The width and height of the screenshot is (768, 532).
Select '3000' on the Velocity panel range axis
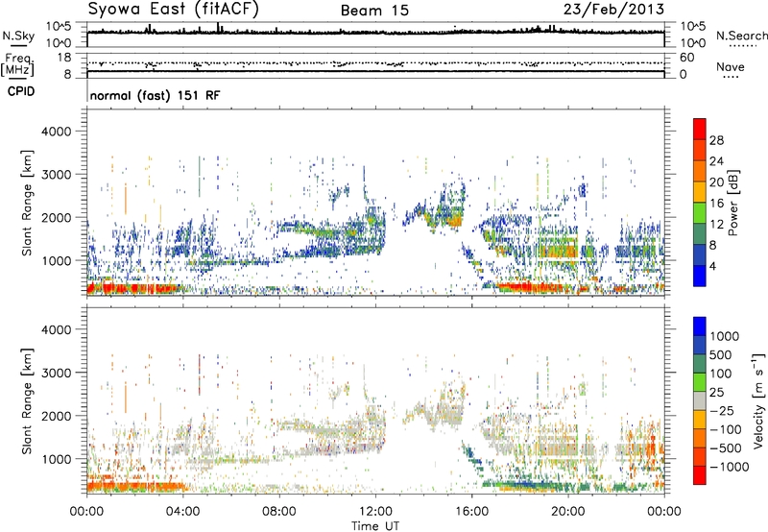[57, 373]
